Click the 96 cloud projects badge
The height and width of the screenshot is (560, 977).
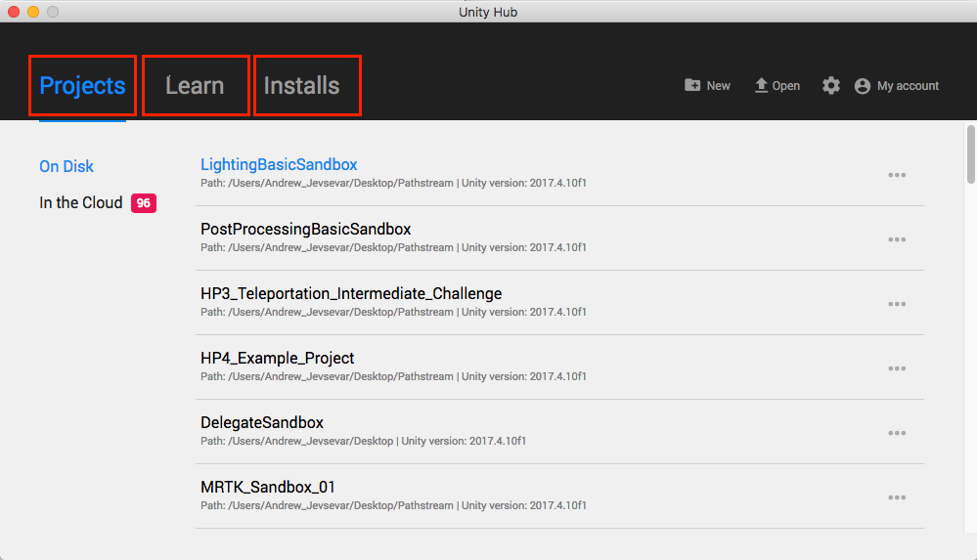point(144,203)
